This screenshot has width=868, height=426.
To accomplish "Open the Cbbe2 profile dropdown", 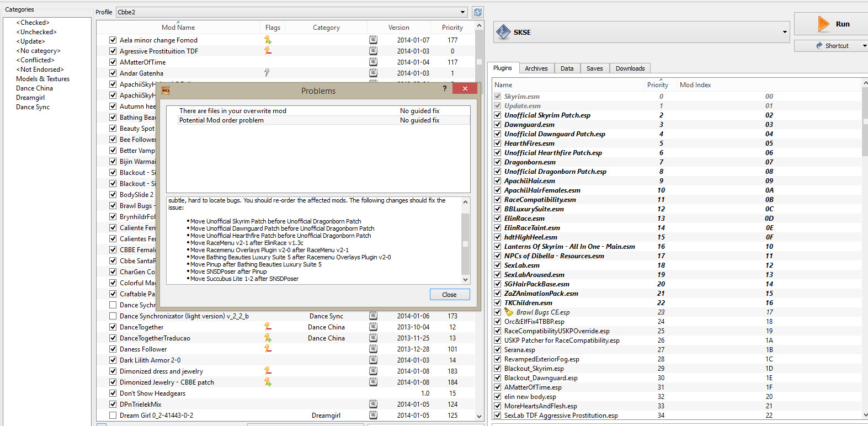I will coord(462,12).
